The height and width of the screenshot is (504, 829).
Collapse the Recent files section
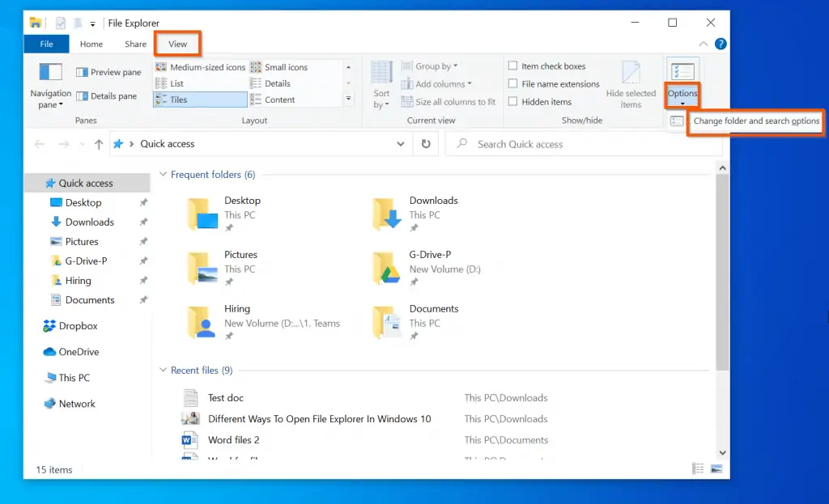[163, 371]
